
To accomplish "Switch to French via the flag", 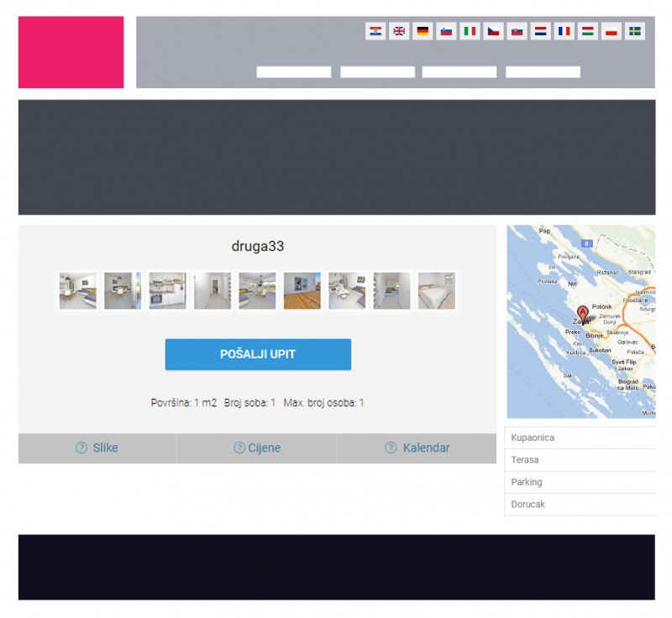I will 564,31.
